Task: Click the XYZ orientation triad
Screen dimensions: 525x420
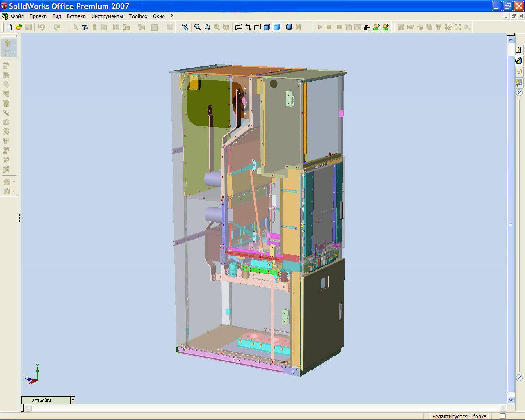Action: click(32, 374)
